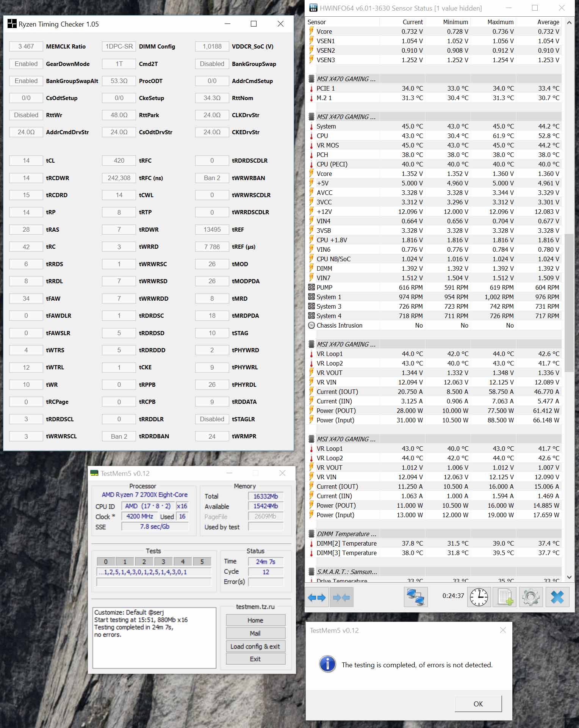
Task: Click the HWiNFO vertical scrollbar thumb
Action: (x=569, y=303)
